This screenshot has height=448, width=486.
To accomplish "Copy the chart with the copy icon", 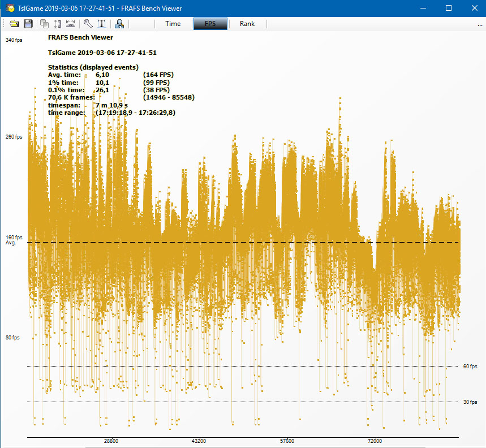I will click(44, 24).
